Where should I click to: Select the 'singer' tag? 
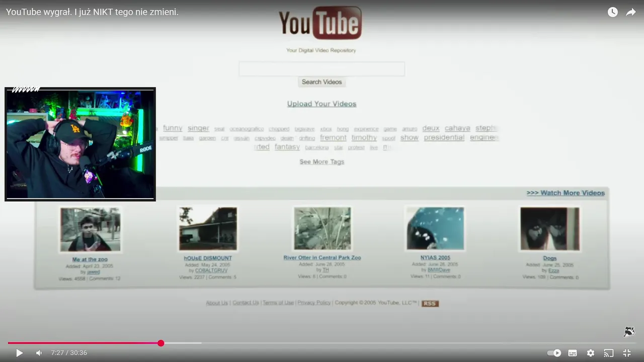198,128
